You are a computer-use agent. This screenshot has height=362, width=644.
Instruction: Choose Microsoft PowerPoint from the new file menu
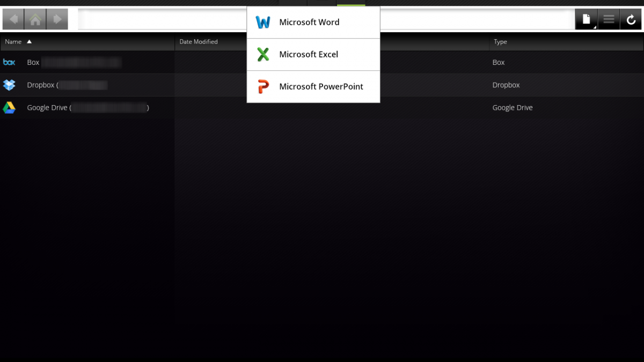[321, 87]
